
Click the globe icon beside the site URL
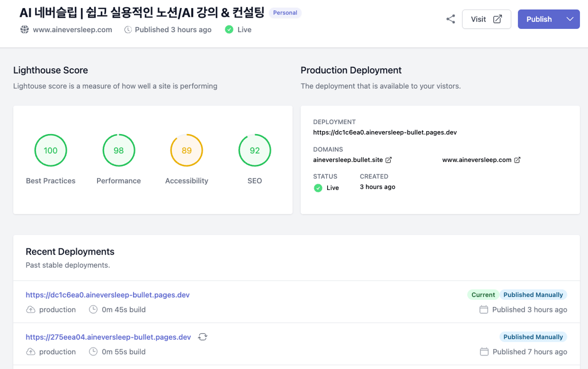[24, 30]
